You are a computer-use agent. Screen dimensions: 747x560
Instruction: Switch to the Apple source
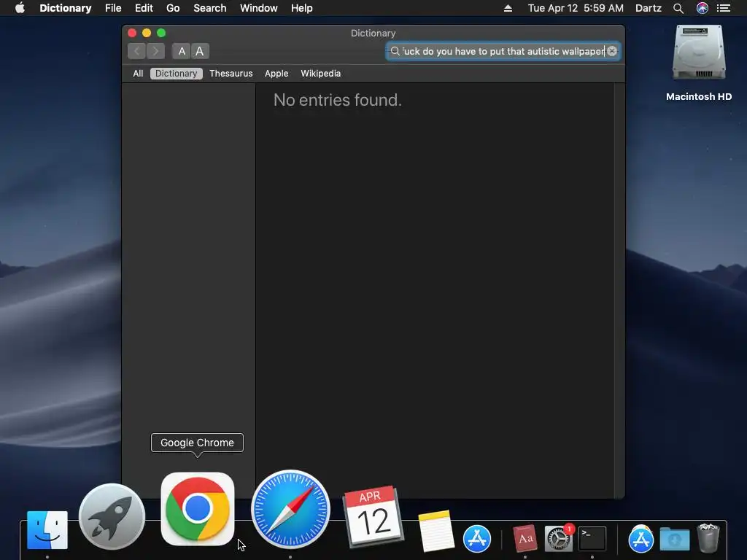[x=276, y=74]
